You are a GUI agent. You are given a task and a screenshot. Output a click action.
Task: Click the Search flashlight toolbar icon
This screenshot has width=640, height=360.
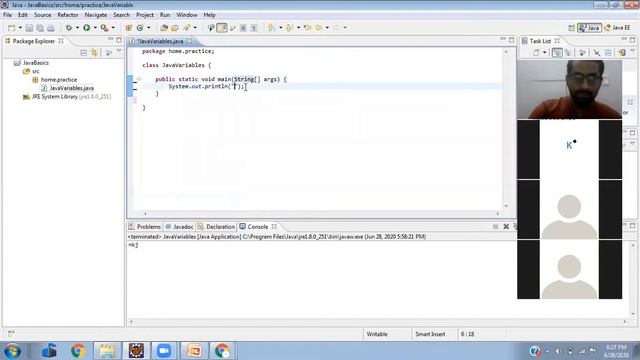tap(187, 28)
